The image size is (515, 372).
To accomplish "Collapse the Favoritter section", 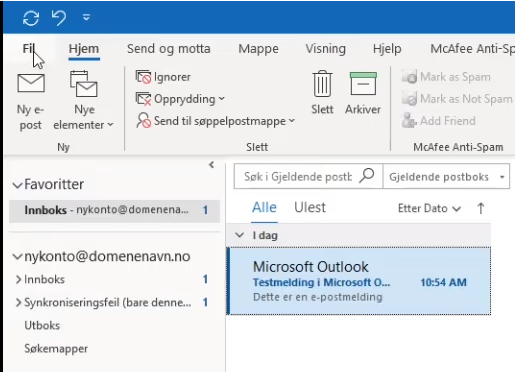I will (x=17, y=185).
